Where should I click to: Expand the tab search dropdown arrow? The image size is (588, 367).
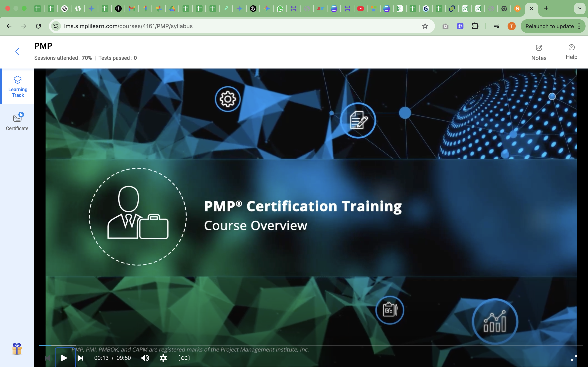tap(579, 9)
